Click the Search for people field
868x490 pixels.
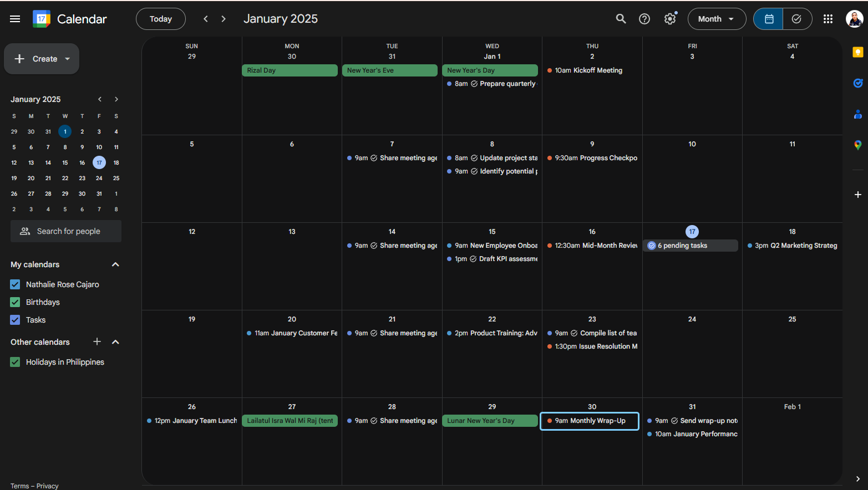pyautogui.click(x=66, y=231)
